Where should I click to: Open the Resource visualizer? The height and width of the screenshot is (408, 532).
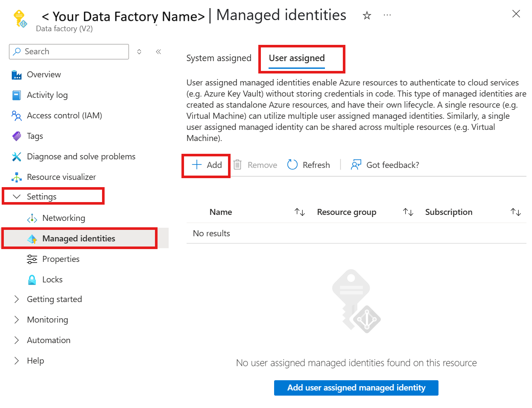pyautogui.click(x=61, y=177)
